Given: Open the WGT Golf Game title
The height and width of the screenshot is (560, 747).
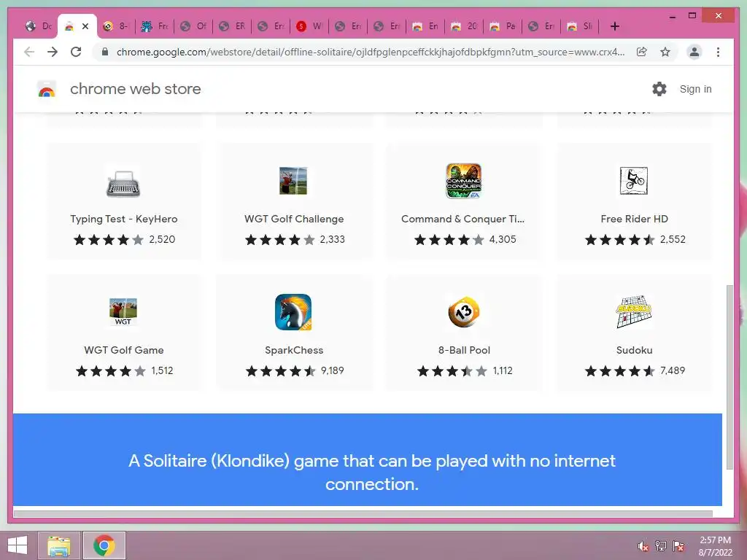Looking at the screenshot, I should (x=124, y=350).
